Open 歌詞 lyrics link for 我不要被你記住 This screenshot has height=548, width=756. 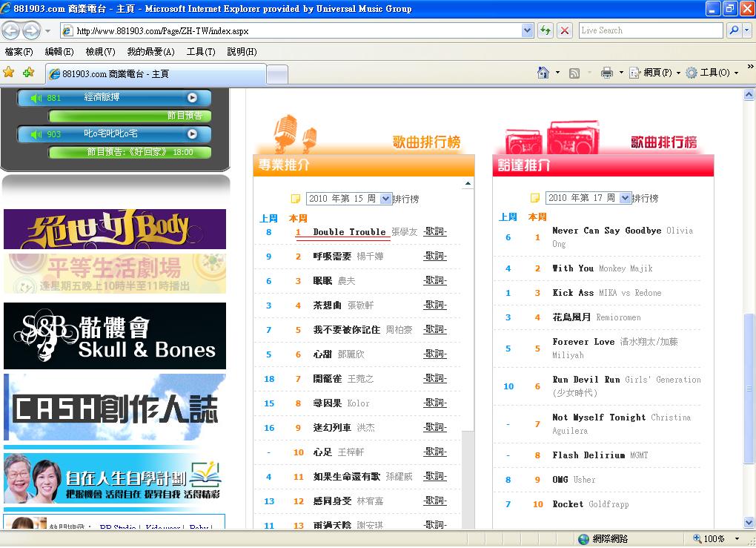pos(435,329)
